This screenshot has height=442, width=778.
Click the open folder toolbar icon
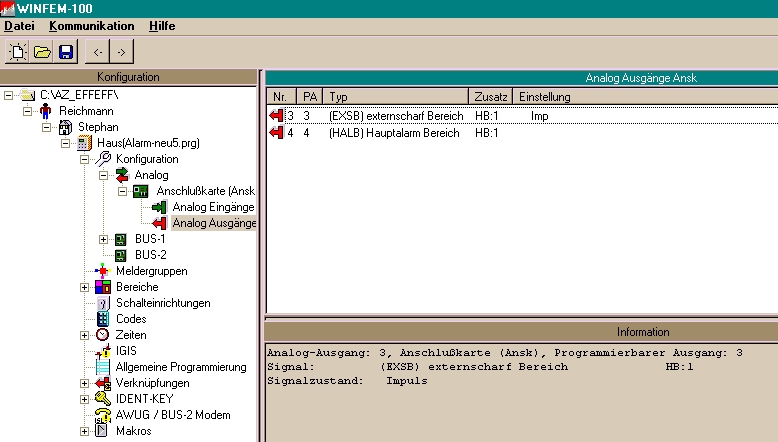pos(42,51)
